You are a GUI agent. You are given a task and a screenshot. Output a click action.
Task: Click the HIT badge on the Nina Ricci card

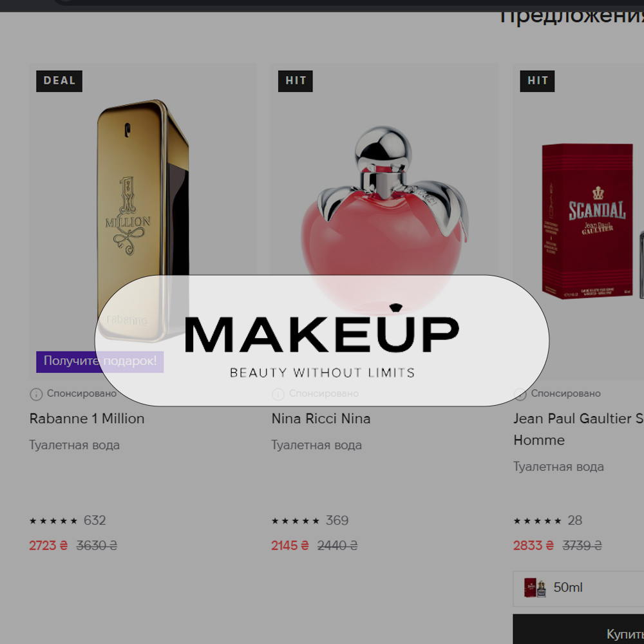(296, 81)
